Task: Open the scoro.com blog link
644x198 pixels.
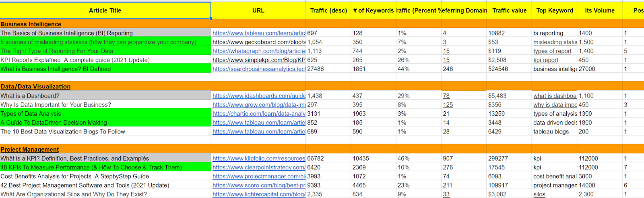Action: coord(259,185)
